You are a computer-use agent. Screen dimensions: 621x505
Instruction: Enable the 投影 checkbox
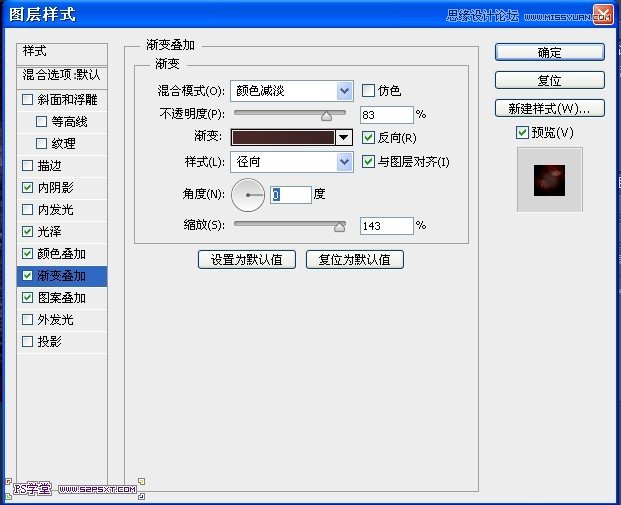[x=27, y=341]
